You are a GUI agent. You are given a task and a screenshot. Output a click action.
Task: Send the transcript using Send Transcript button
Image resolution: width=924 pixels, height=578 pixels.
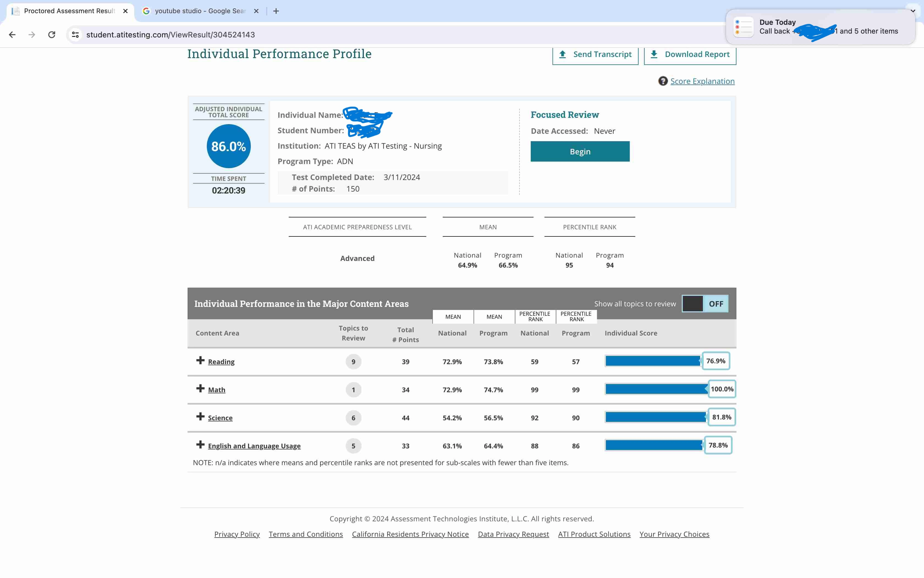point(595,55)
